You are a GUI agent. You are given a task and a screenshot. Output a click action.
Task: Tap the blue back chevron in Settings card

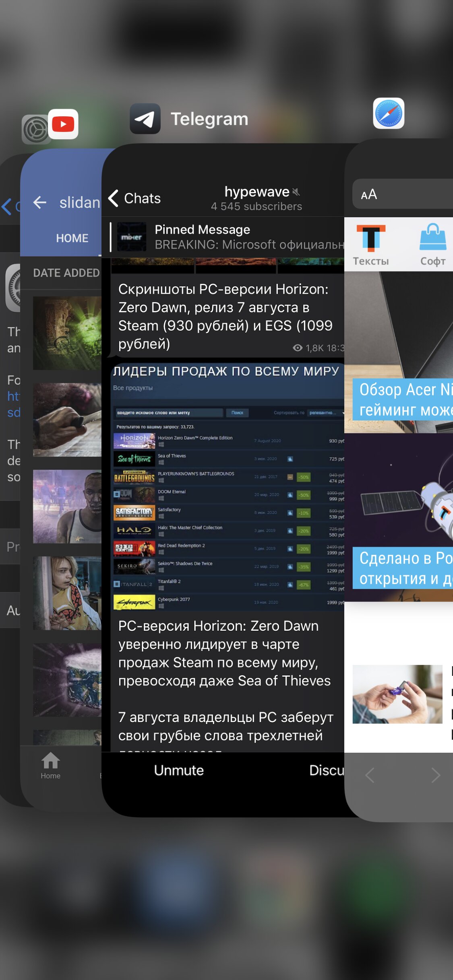click(6, 206)
